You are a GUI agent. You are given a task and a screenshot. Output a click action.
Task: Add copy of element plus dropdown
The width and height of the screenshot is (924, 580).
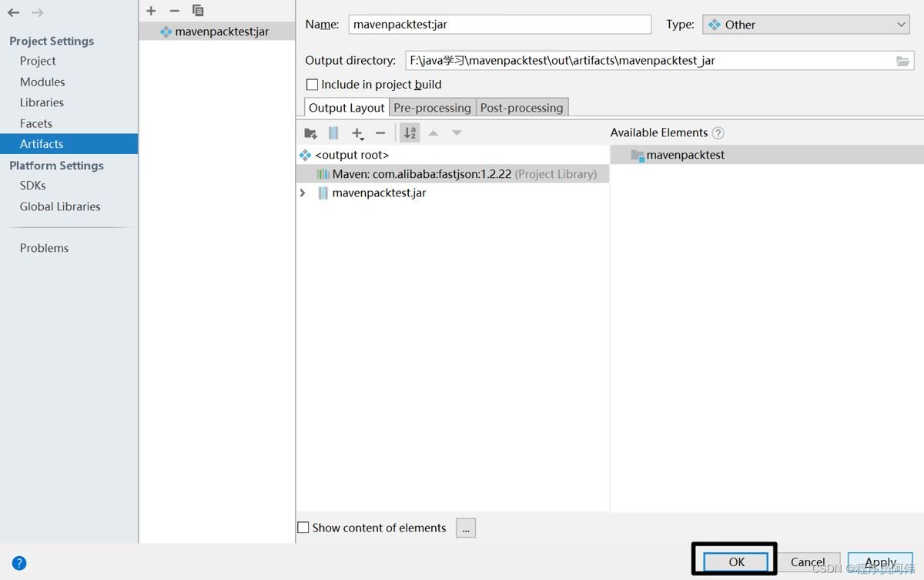(x=357, y=133)
